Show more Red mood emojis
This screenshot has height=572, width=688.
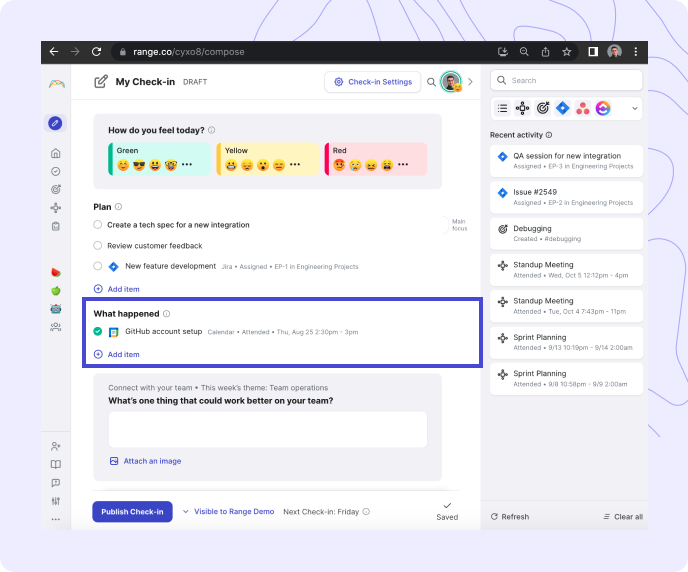pyautogui.click(x=403, y=164)
